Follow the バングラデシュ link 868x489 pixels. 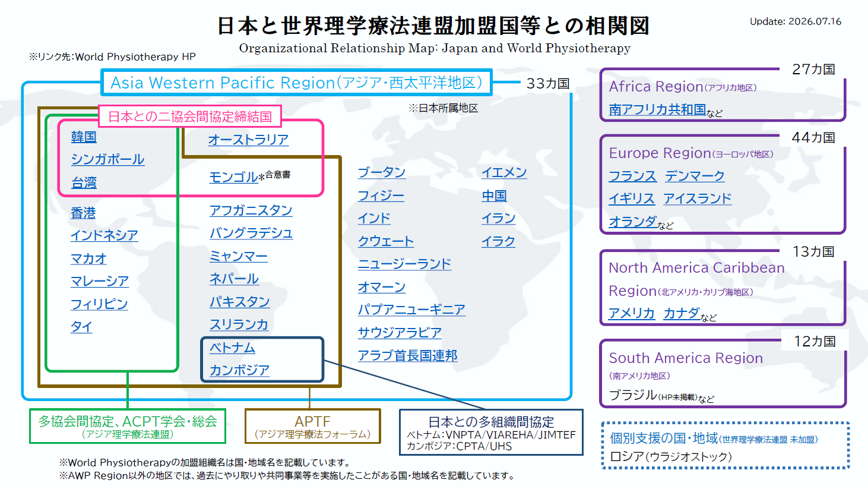[x=251, y=233]
